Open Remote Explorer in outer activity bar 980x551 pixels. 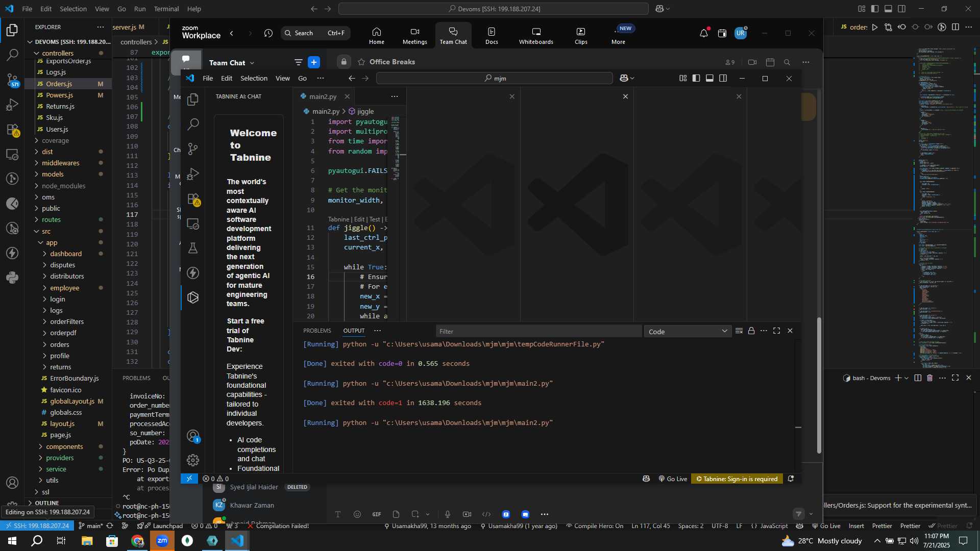coord(12,155)
